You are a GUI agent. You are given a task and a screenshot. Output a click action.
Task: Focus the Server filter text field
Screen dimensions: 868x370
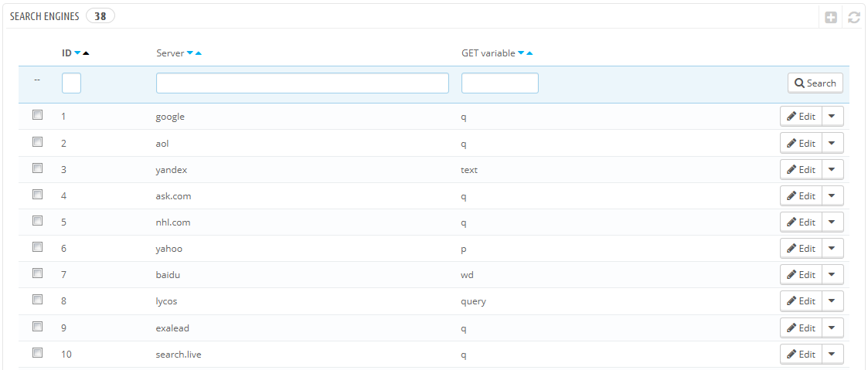pyautogui.click(x=302, y=83)
